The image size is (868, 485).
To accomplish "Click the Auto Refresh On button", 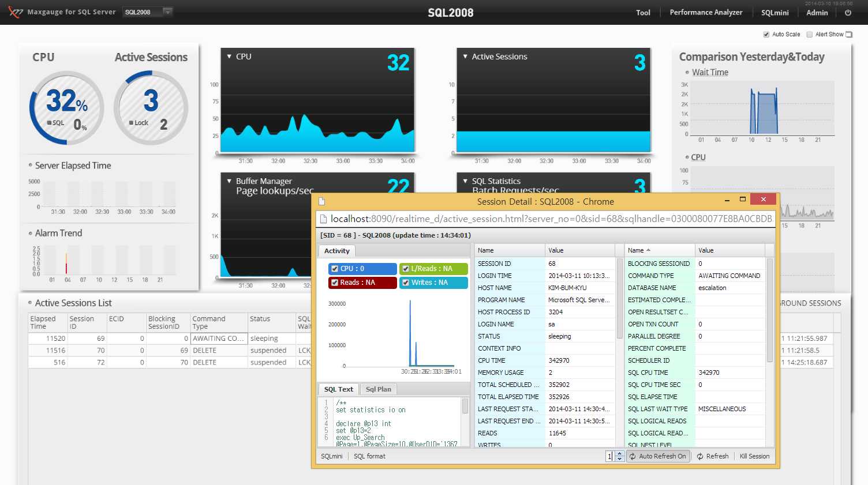I will click(657, 456).
